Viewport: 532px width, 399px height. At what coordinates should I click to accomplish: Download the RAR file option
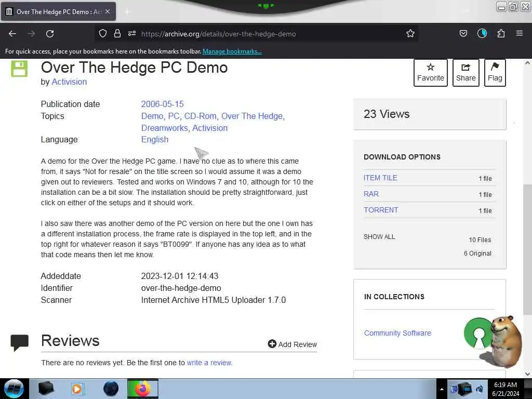[371, 194]
